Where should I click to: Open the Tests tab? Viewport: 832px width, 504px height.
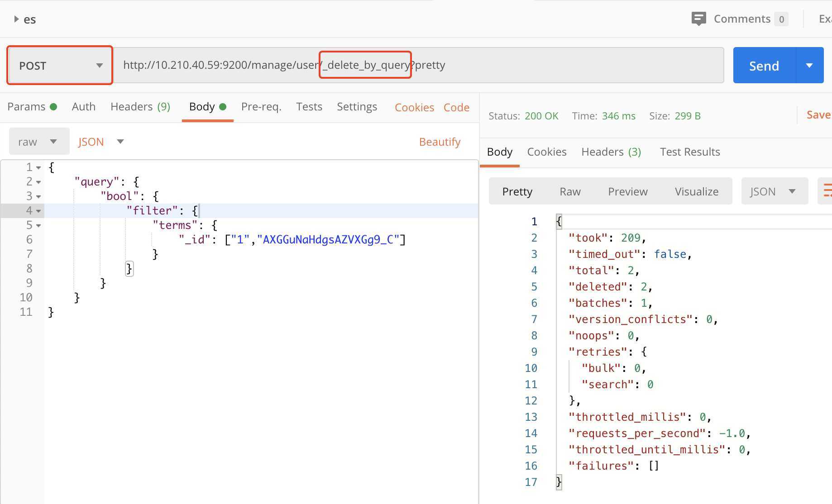pyautogui.click(x=309, y=107)
